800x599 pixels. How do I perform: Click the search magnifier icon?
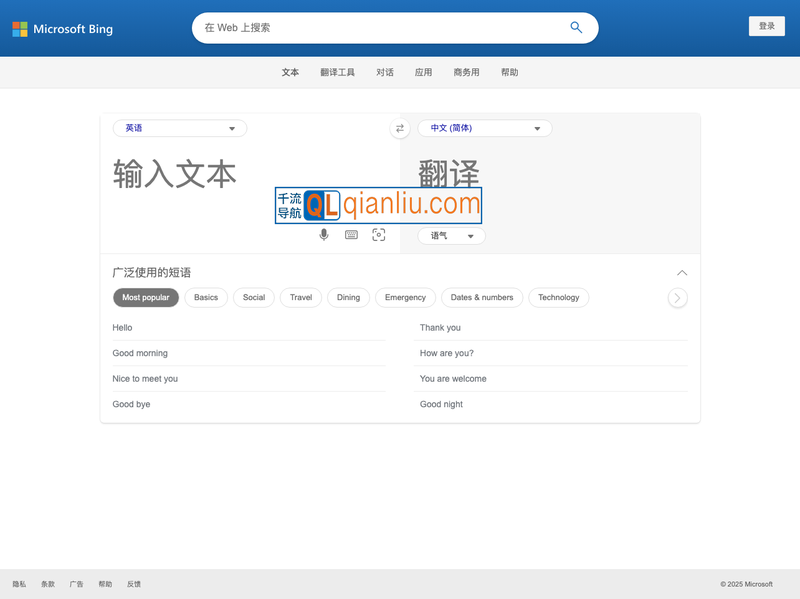pos(576,28)
